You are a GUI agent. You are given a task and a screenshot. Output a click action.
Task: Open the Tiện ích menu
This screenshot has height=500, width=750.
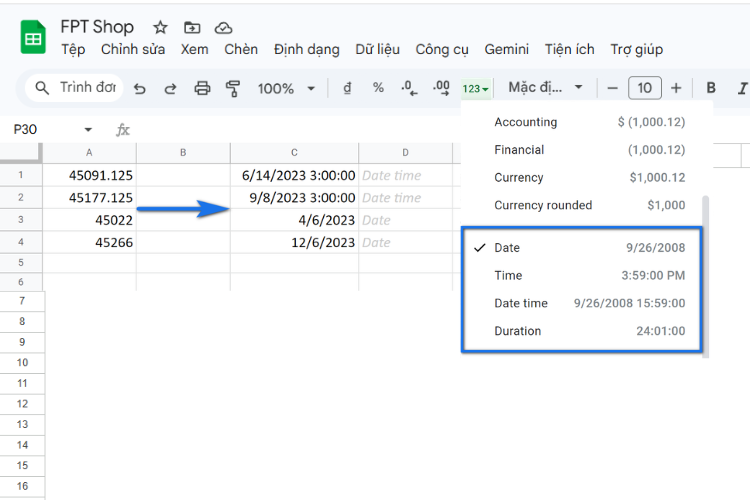tap(569, 49)
